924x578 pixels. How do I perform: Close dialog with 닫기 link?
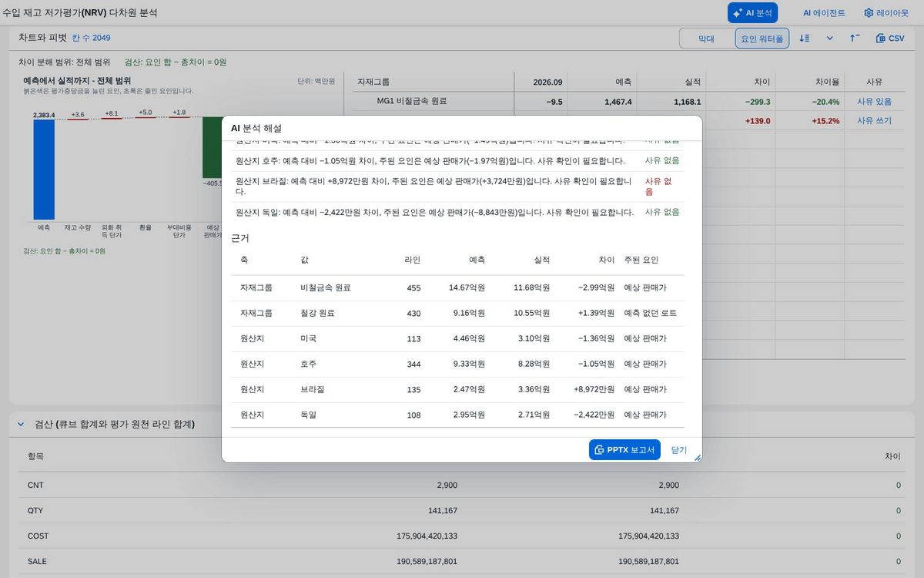(x=678, y=450)
